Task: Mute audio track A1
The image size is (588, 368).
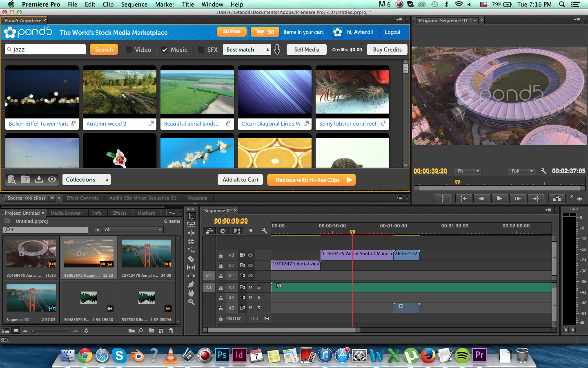Action: coord(250,287)
